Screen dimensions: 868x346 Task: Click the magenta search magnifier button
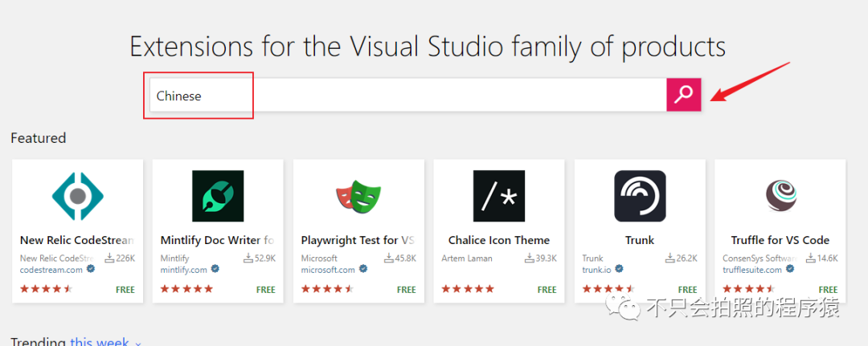[x=684, y=95]
